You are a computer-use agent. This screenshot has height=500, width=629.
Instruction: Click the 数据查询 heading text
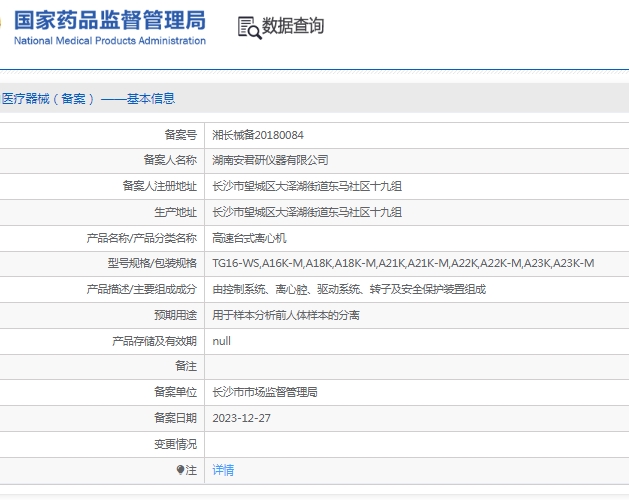tap(293, 26)
